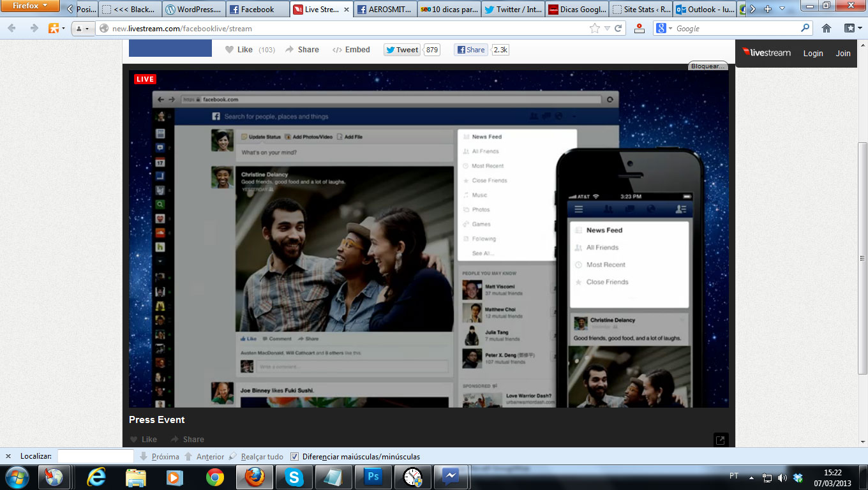Click the page vertical scrollbar thumb
This screenshot has width=868, height=490.
click(x=862, y=258)
